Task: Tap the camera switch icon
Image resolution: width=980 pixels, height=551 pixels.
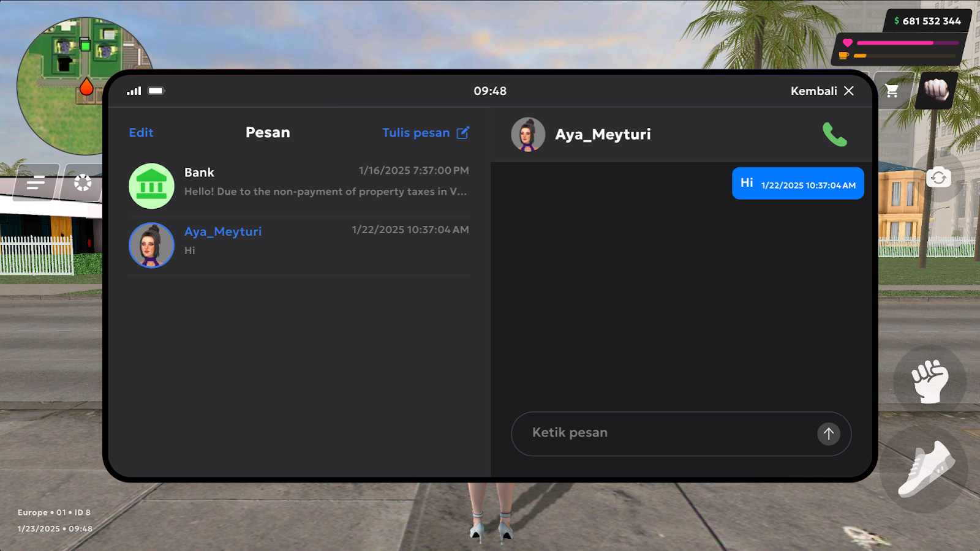Action: 938,178
